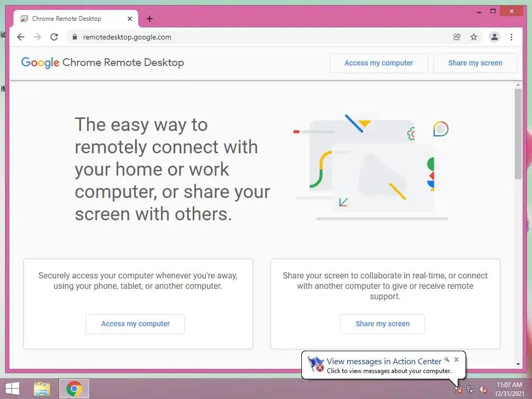Click the Access my computer button in the left card
This screenshot has width=532, height=399.
[x=136, y=324]
